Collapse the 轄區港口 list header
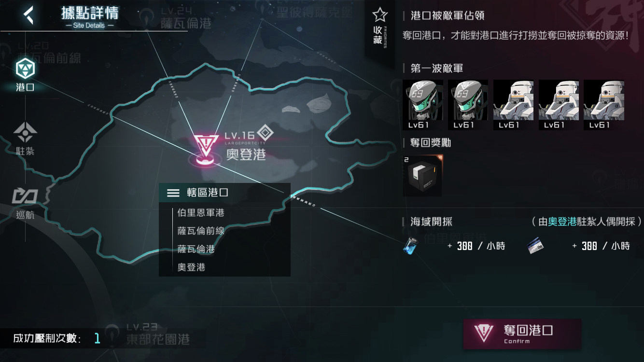The height and width of the screenshot is (362, 644). (x=224, y=193)
